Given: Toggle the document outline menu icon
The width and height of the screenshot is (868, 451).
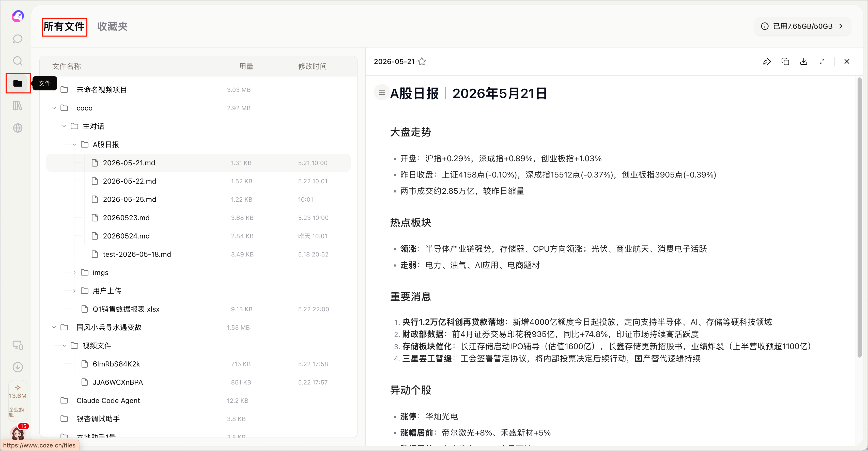Looking at the screenshot, I should 381,92.
